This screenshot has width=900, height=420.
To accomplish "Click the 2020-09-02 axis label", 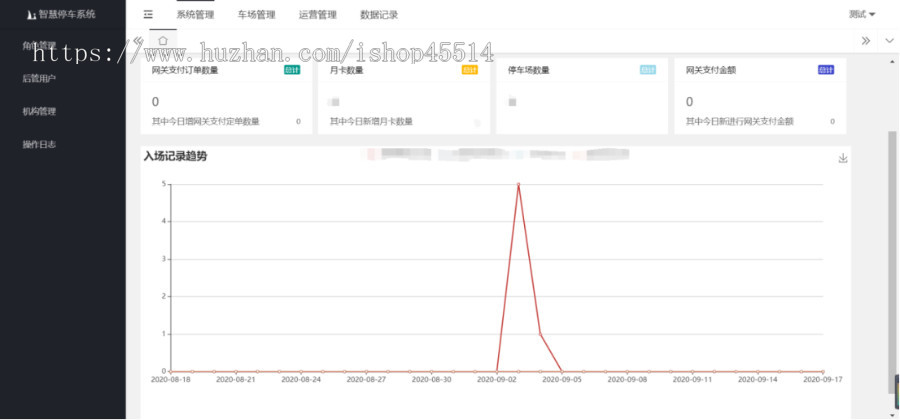I will (496, 379).
